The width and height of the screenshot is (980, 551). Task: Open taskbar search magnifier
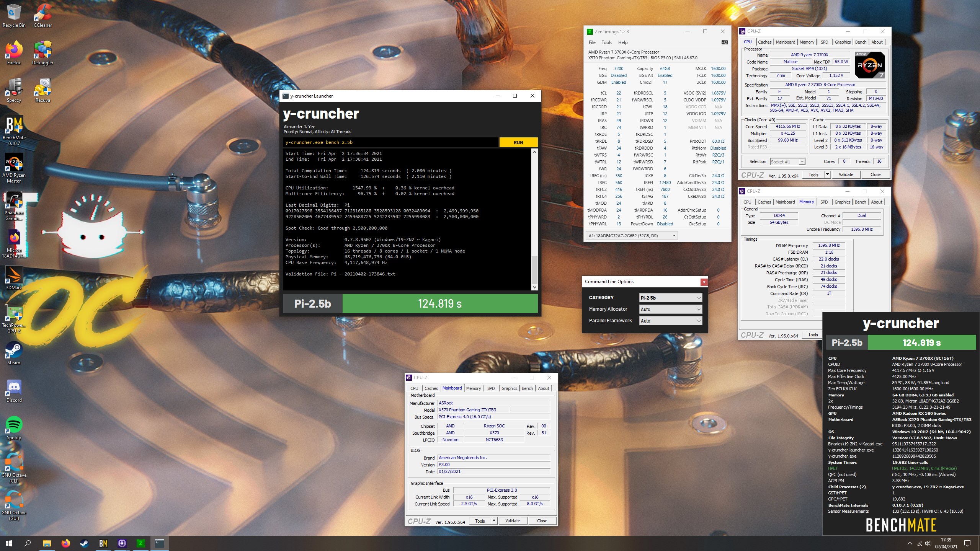pos(28,543)
